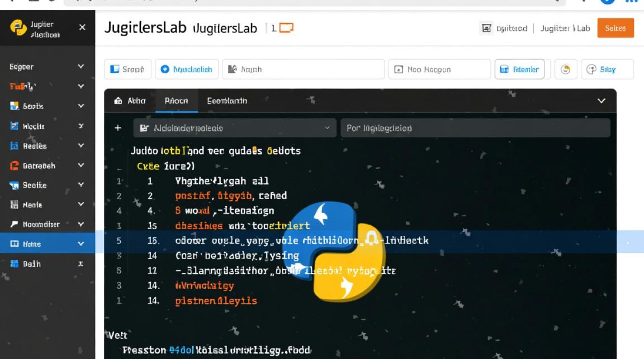Click into the Nonjh input field
This screenshot has width=644, height=359.
click(x=303, y=69)
